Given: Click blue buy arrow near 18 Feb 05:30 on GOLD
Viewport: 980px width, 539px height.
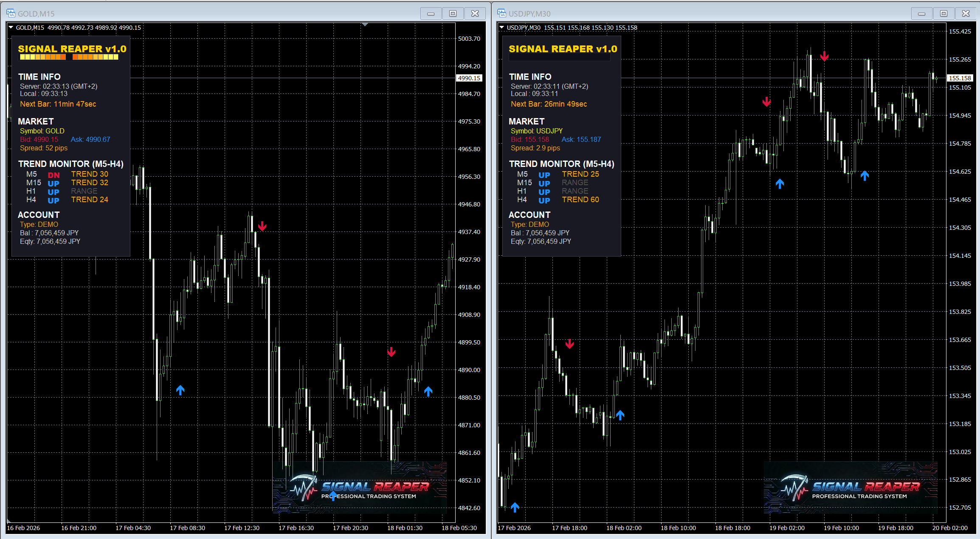Looking at the screenshot, I should (428, 391).
